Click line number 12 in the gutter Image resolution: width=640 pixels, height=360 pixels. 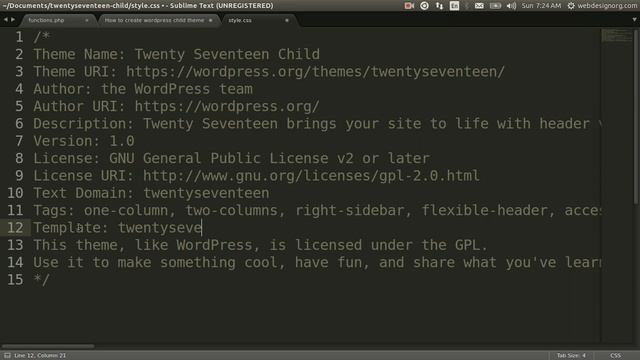click(x=15, y=228)
